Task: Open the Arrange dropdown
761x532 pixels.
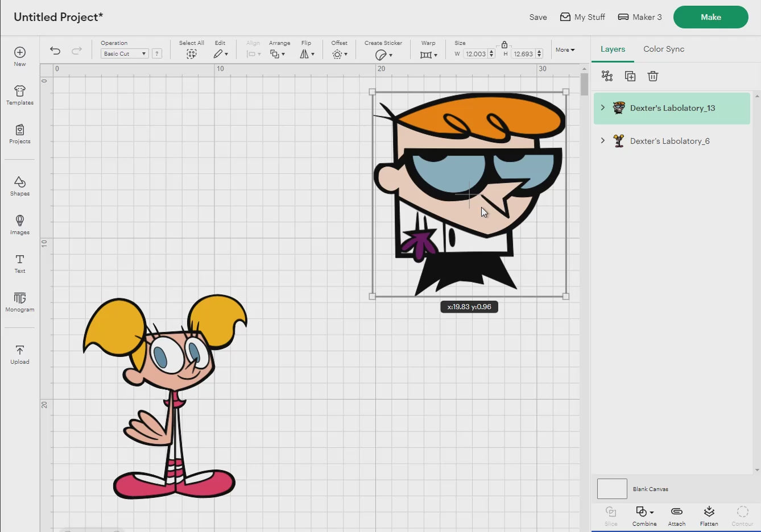Action: (278, 54)
